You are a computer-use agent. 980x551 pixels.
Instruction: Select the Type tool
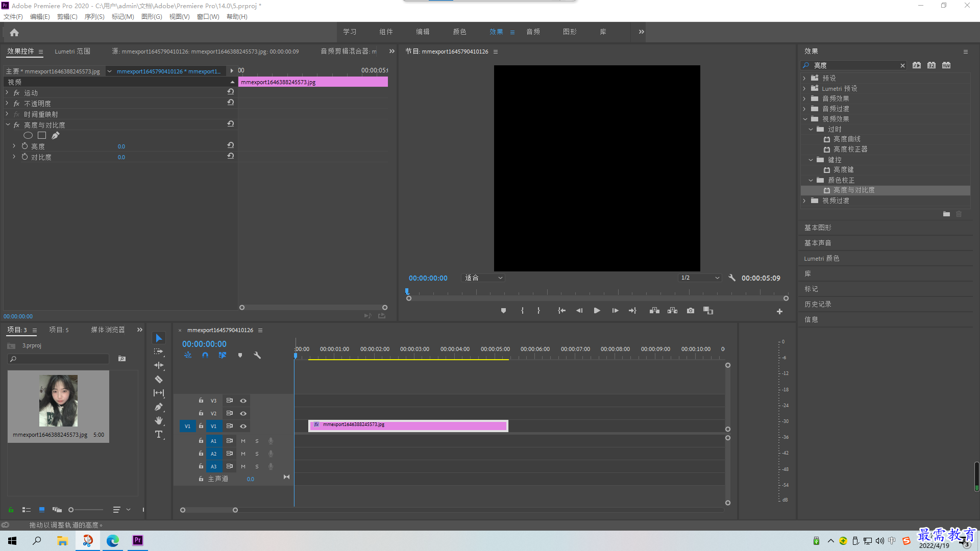click(x=159, y=434)
